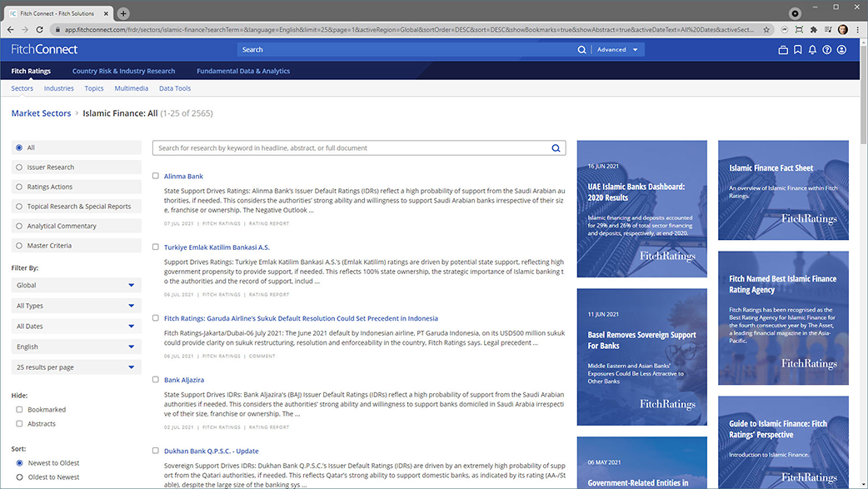This screenshot has height=489, width=868.
Task: Click the browser address bar
Action: 408,29
